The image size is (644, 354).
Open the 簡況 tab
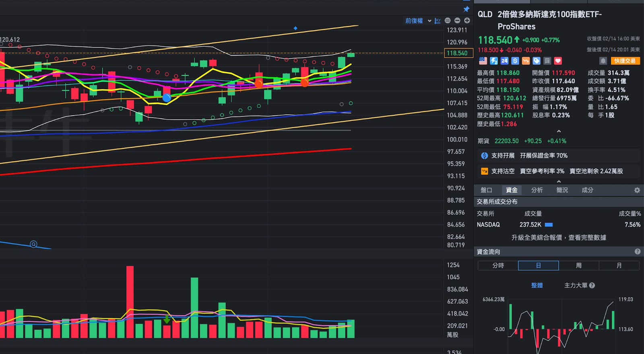(562, 190)
